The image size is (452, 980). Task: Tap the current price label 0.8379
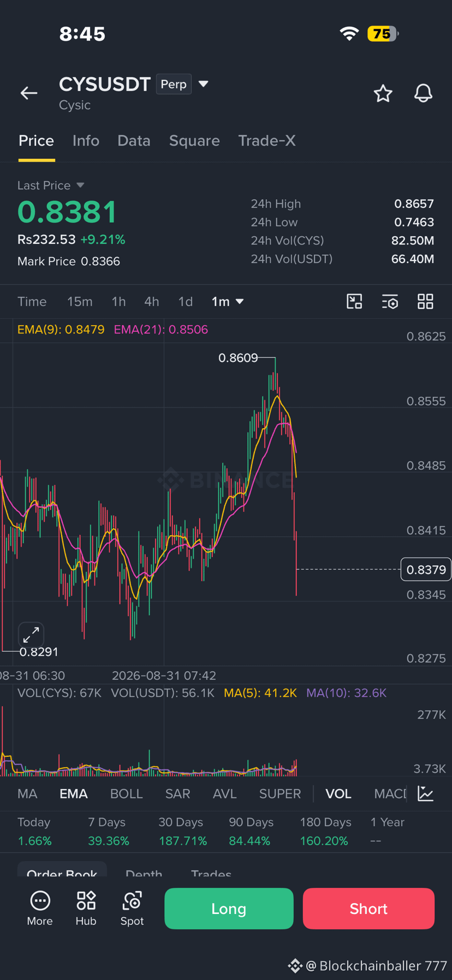(426, 570)
